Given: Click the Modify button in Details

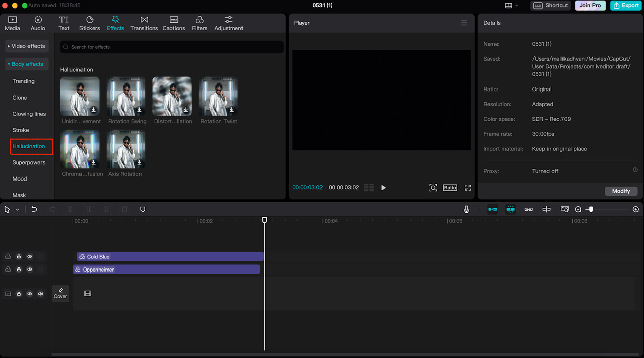Looking at the screenshot, I should click(621, 191).
